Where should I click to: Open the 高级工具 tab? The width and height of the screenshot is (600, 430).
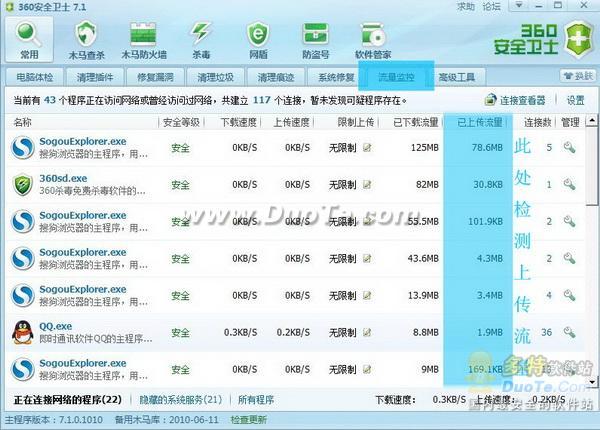pyautogui.click(x=463, y=77)
